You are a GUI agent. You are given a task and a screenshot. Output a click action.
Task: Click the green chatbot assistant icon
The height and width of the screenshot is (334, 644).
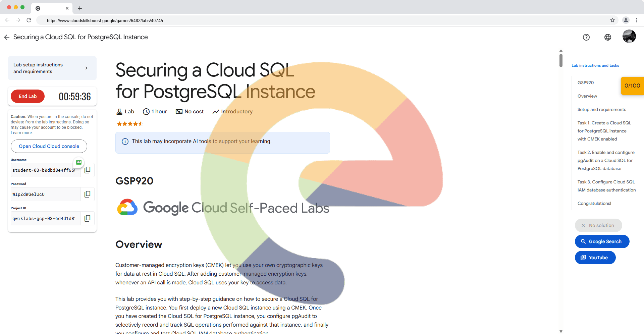(x=79, y=163)
